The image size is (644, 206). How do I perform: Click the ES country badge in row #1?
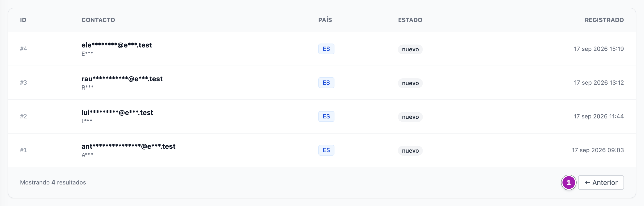pos(326,150)
